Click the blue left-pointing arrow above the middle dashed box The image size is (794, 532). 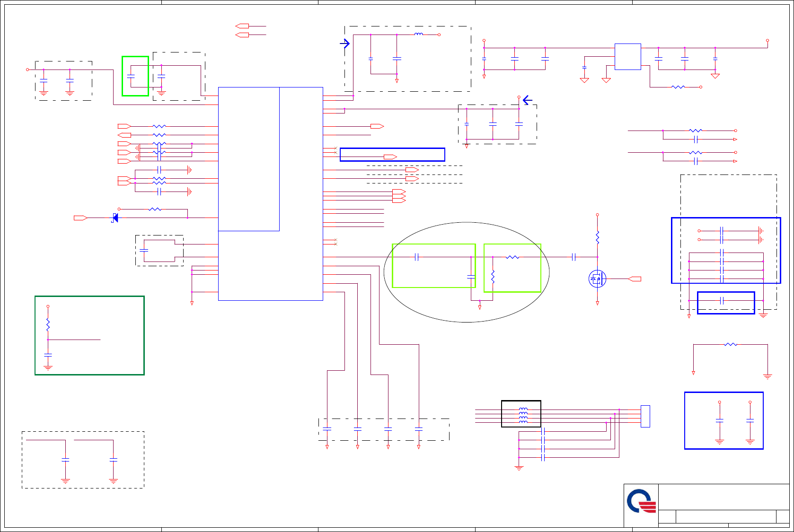coord(528,100)
